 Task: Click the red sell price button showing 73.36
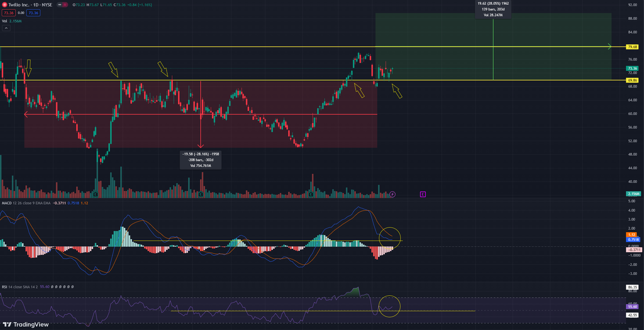(x=9, y=12)
